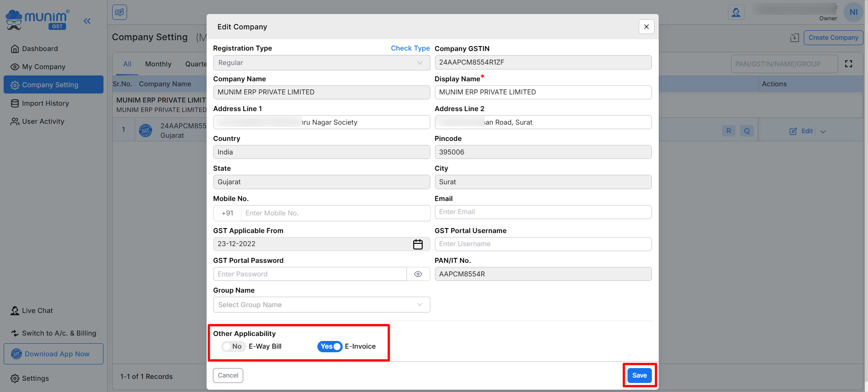Viewport: 868px width, 392px height.
Task: Focus the PAN/GSTIN/NAME/GROUP search box
Action: click(784, 64)
